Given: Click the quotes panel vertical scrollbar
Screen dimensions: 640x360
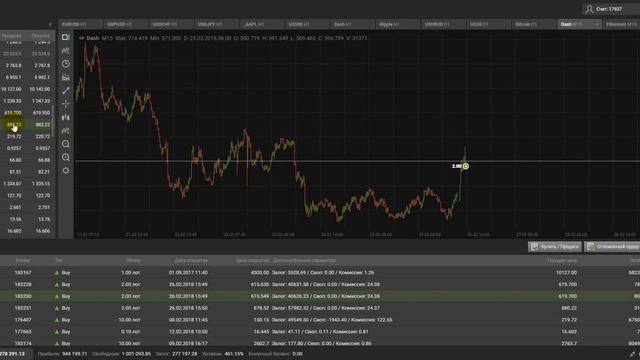Looking at the screenshot, I should pyautogui.click(x=53, y=120).
